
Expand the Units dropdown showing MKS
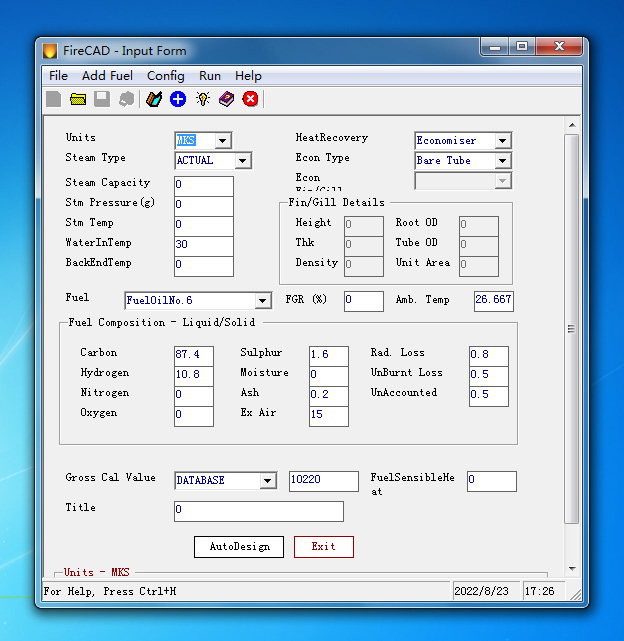coord(222,141)
